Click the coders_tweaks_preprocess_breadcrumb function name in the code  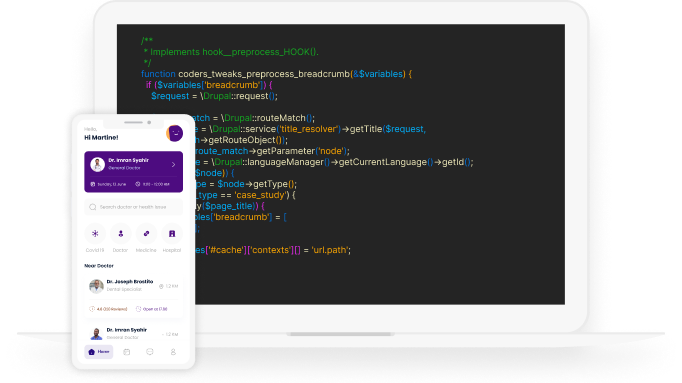pyautogui.click(x=264, y=74)
